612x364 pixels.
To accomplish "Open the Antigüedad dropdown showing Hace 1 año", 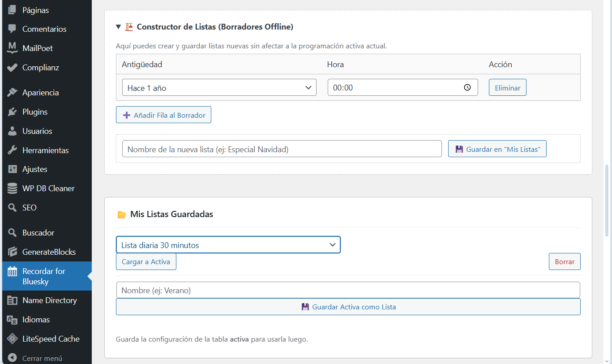I will [x=219, y=87].
